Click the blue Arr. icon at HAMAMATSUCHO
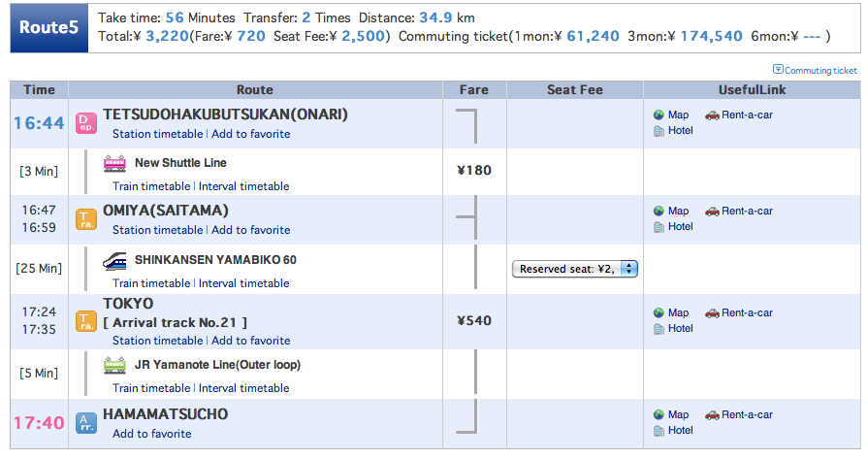The height and width of the screenshot is (458, 868). [85, 424]
